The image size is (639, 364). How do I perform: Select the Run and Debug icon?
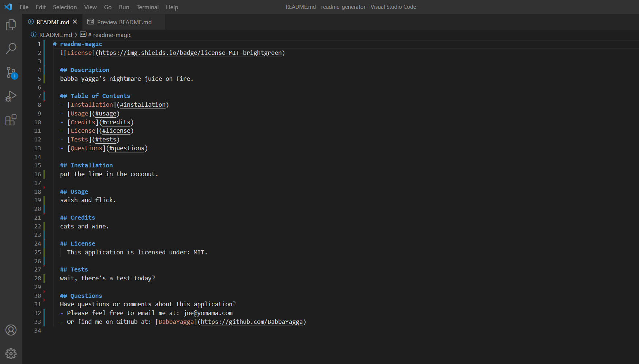click(x=11, y=96)
